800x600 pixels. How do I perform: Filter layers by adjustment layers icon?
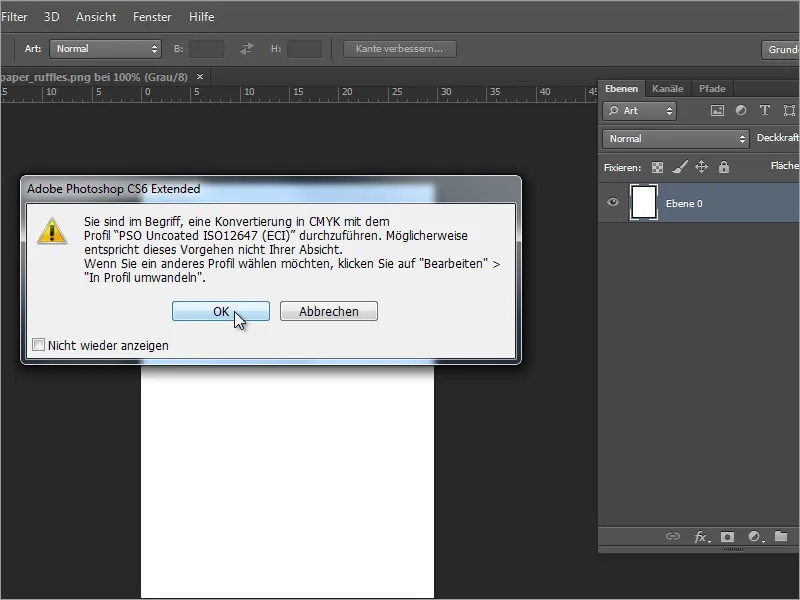pyautogui.click(x=741, y=110)
